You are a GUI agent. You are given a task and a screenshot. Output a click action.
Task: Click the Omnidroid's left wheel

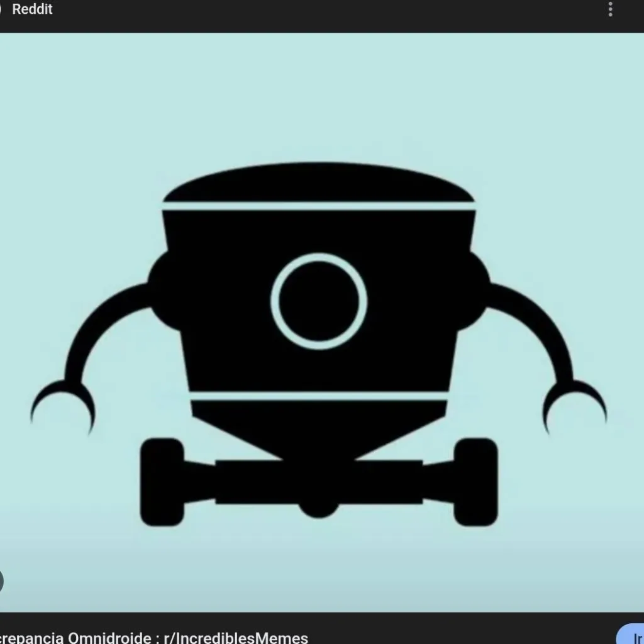[160, 481]
